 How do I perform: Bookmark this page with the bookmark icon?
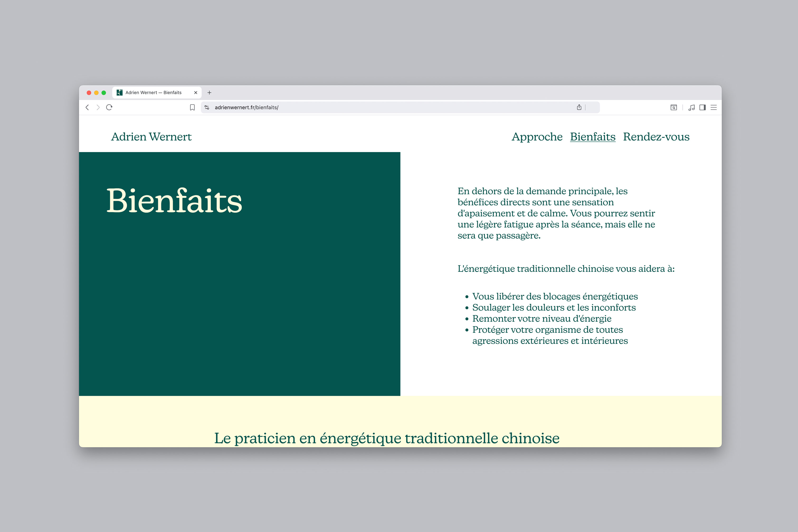[x=192, y=107]
